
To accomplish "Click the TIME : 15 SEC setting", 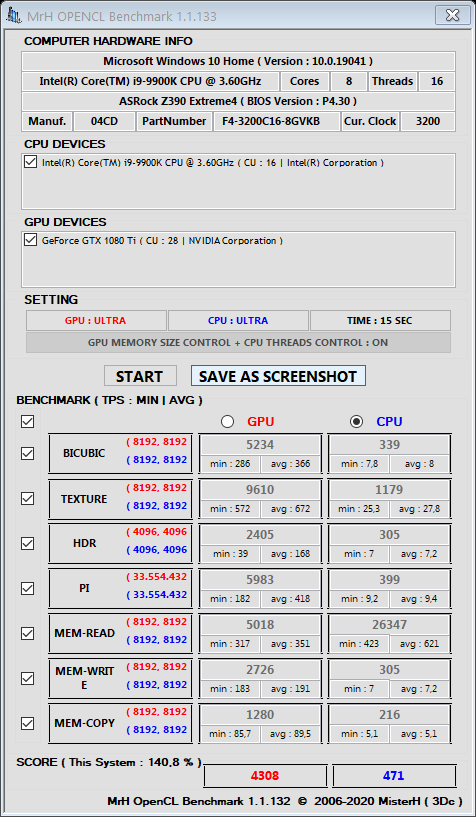I will [x=380, y=320].
